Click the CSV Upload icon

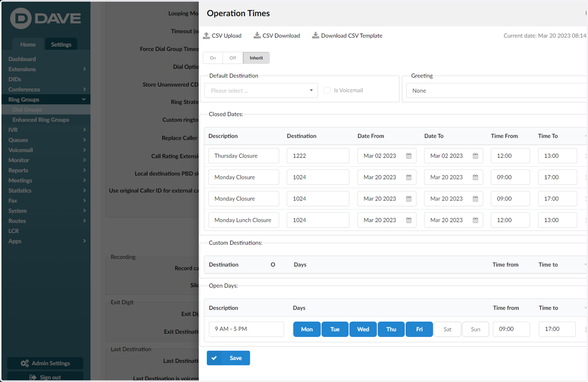coord(206,35)
